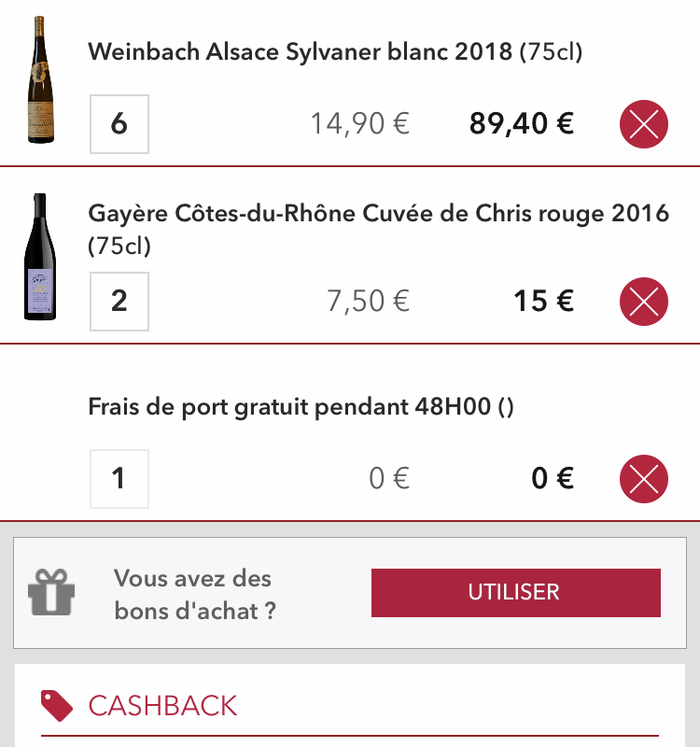This screenshot has width=700, height=747.
Task: Click the 14,90 € unit price
Action: click(360, 124)
